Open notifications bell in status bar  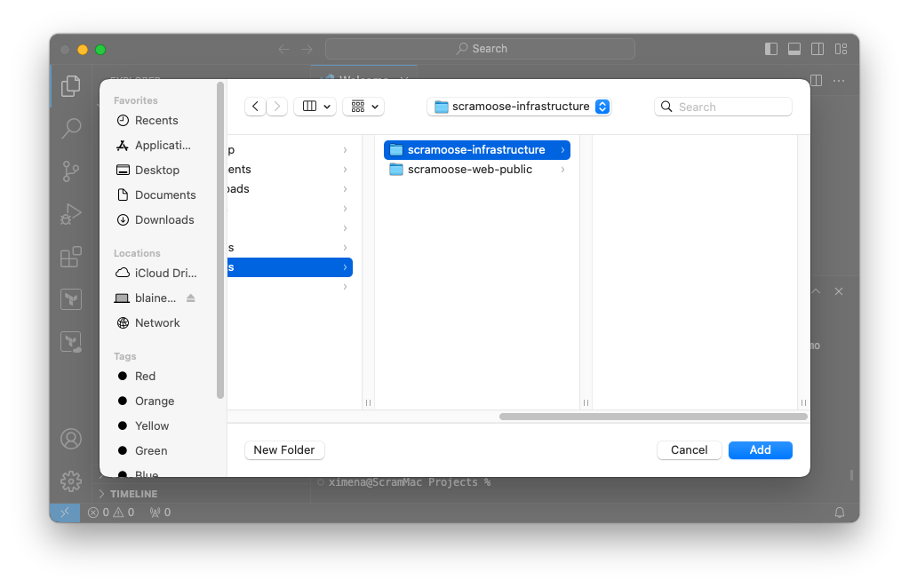coord(840,513)
